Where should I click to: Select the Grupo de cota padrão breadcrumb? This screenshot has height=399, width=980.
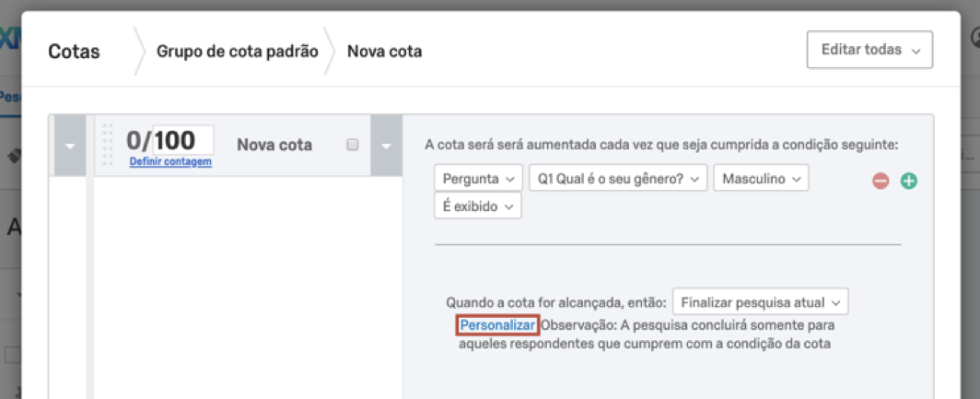[237, 51]
